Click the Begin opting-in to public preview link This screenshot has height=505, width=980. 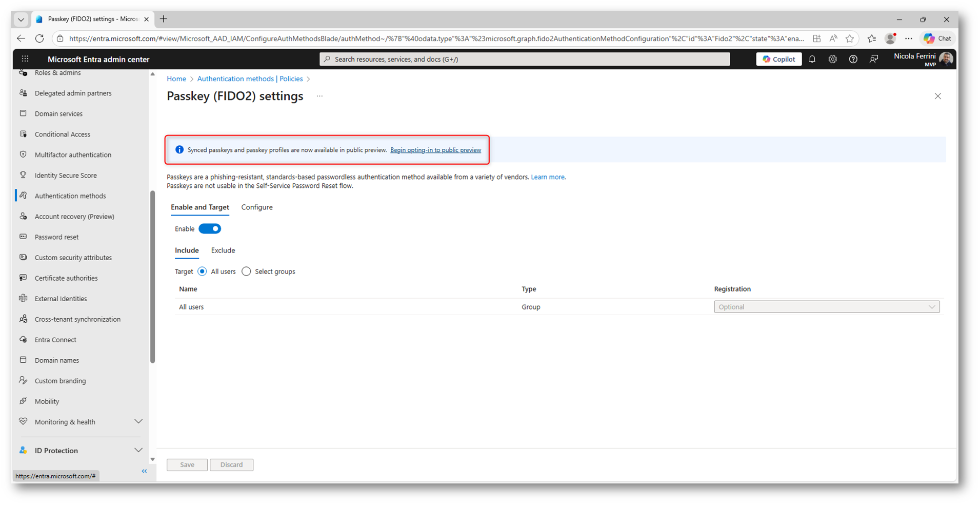(x=435, y=150)
